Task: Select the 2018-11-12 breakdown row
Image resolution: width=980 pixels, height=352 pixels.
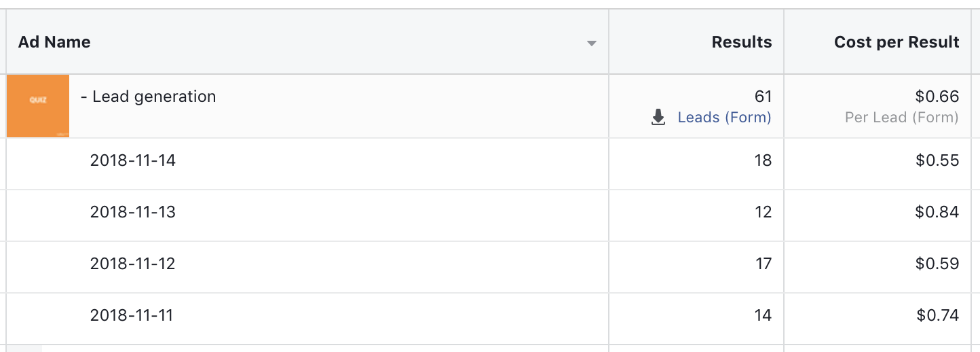Action: (x=490, y=267)
